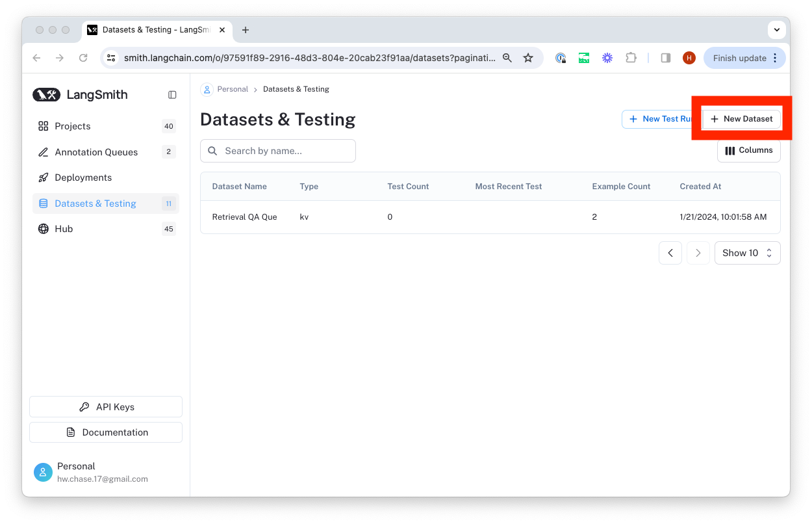Click the blue password manager extension icon

561,58
